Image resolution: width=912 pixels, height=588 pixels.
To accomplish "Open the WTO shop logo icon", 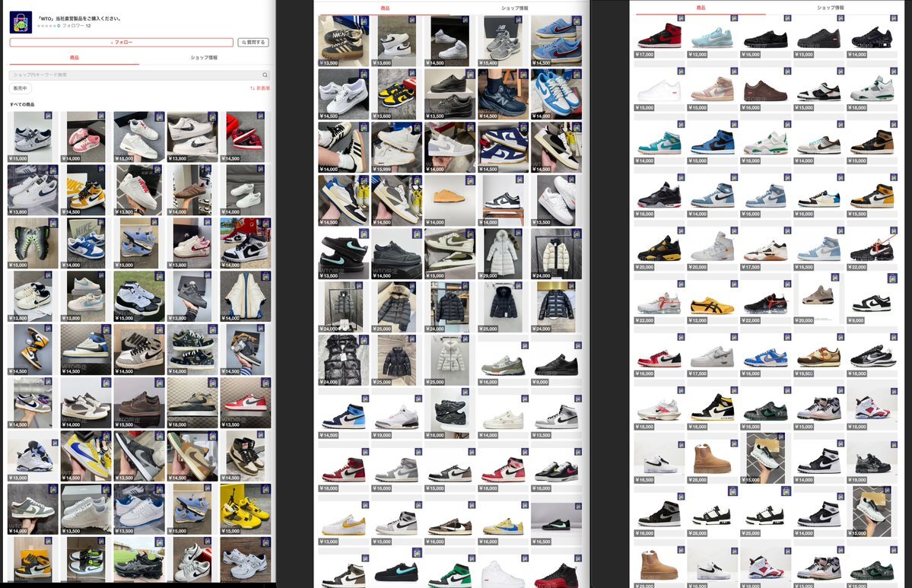I will [x=21, y=22].
